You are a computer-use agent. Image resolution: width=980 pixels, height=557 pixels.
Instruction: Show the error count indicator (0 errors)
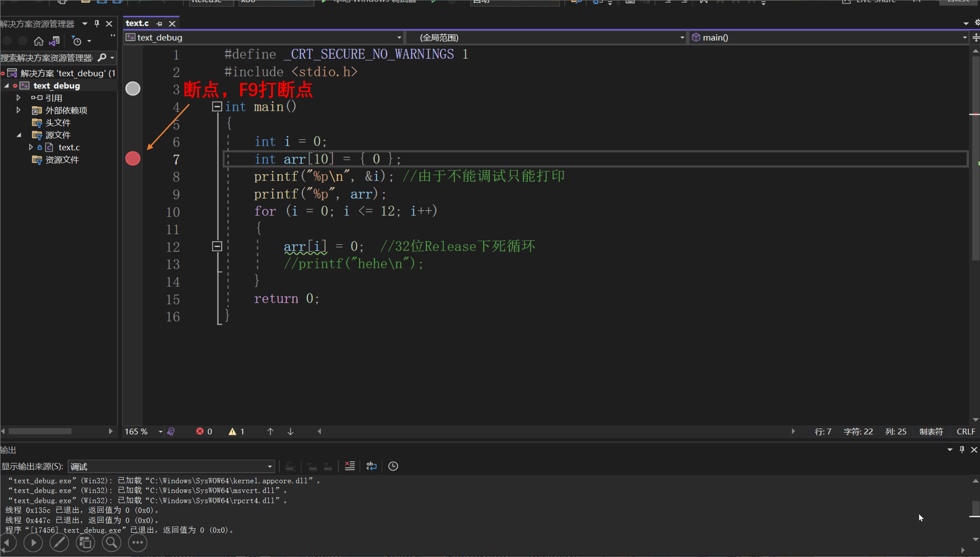point(204,432)
